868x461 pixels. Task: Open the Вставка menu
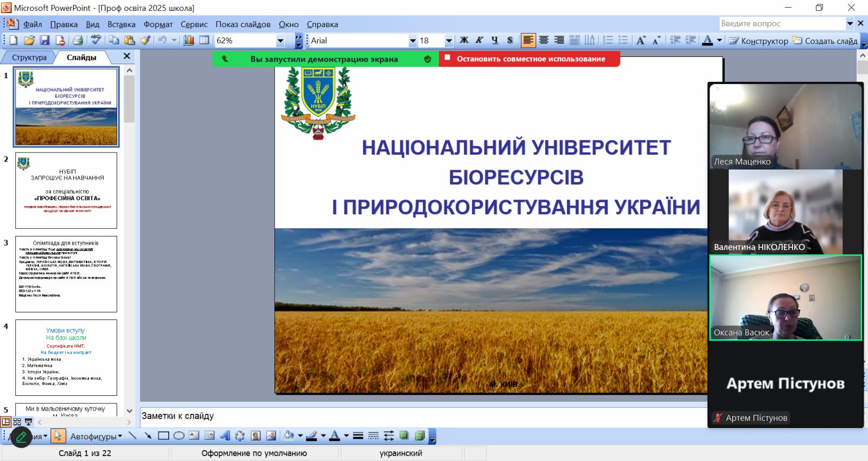pos(122,24)
